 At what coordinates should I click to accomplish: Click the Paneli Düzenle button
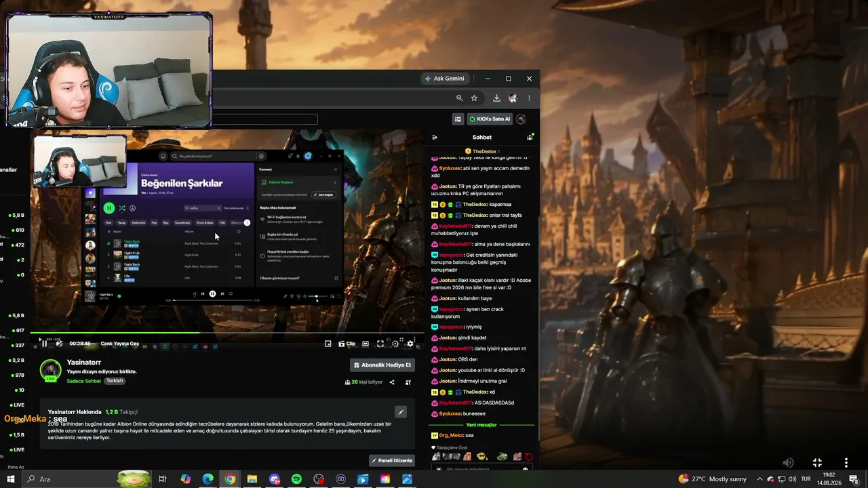392,461
